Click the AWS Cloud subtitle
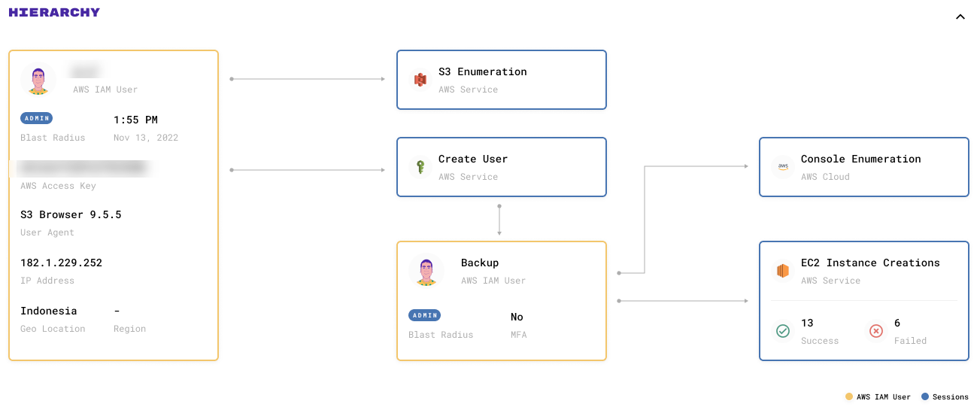Image resolution: width=980 pixels, height=413 pixels. pyautogui.click(x=825, y=177)
